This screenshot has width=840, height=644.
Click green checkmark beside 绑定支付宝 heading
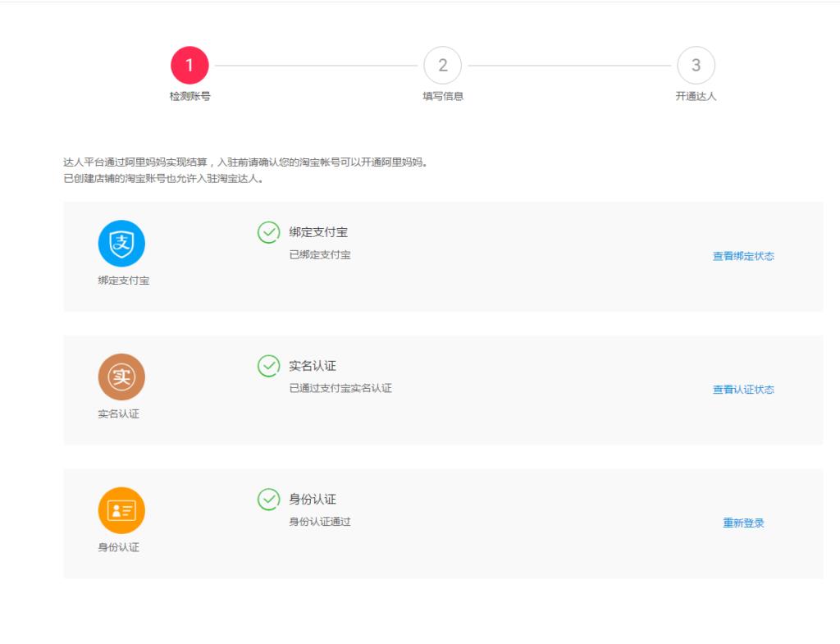[268, 232]
